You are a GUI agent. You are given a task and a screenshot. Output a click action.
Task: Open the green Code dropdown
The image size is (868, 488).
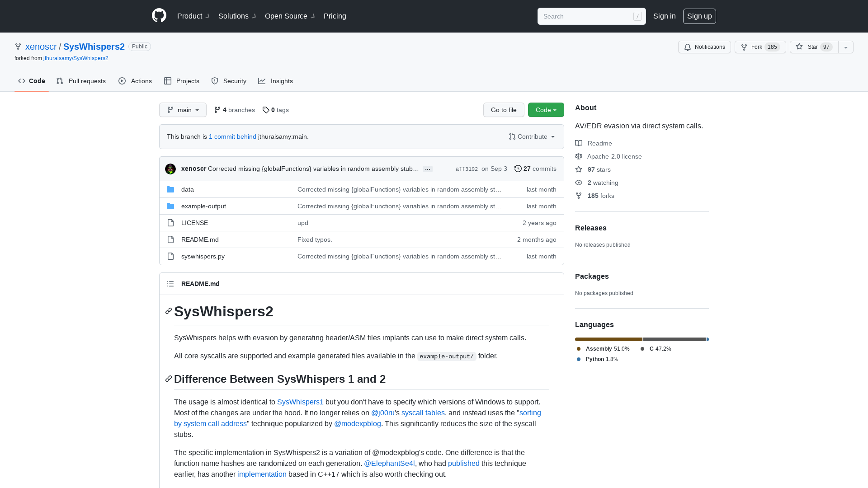pos(546,110)
